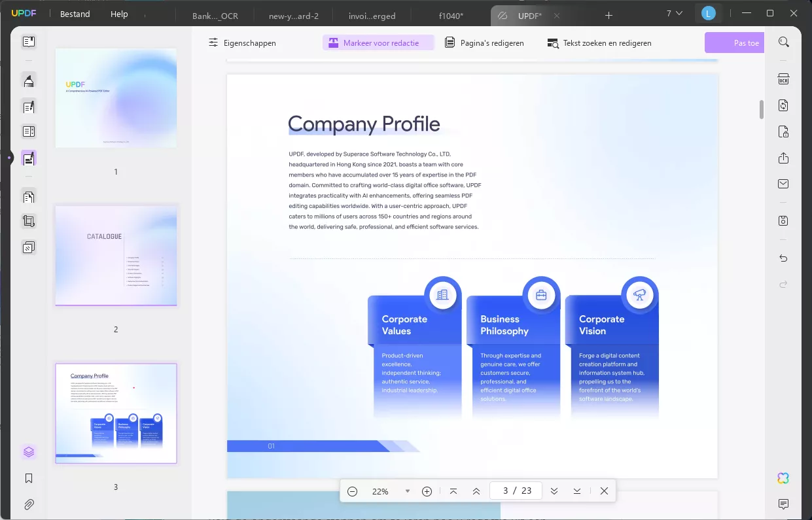Close the bottom navigation toolbar

point(604,491)
